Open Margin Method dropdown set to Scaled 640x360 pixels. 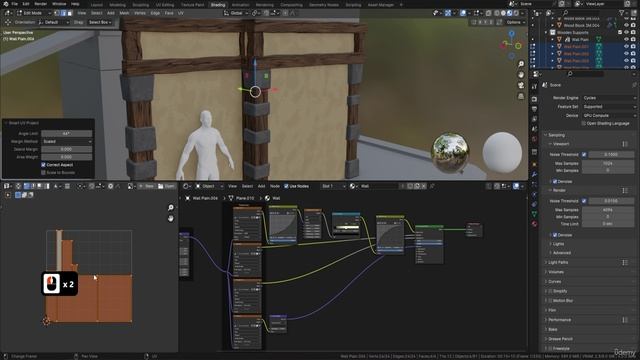click(x=67, y=141)
